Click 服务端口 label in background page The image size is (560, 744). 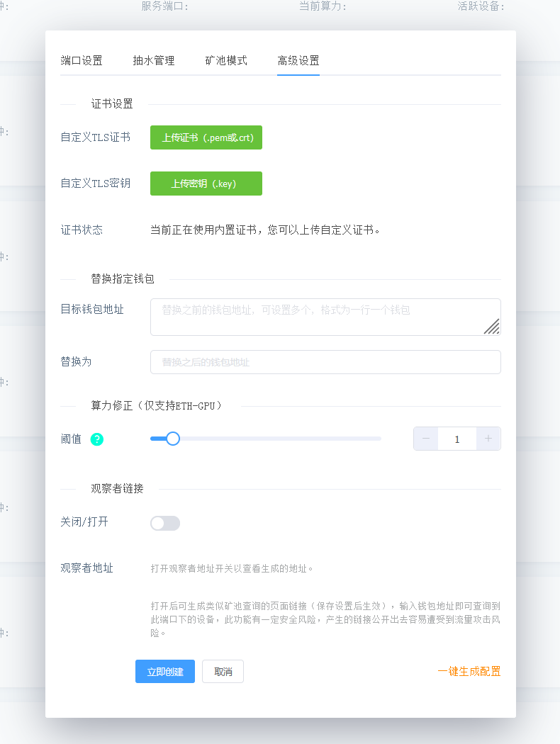pos(164,6)
